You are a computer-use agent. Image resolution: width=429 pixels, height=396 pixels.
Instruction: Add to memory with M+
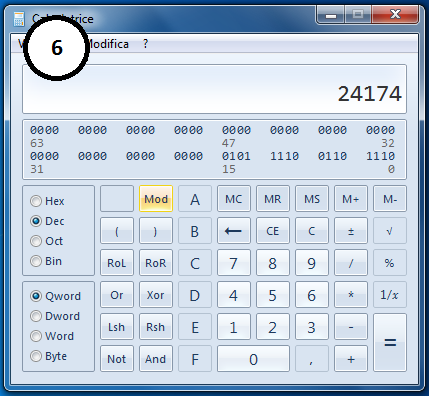(351, 199)
